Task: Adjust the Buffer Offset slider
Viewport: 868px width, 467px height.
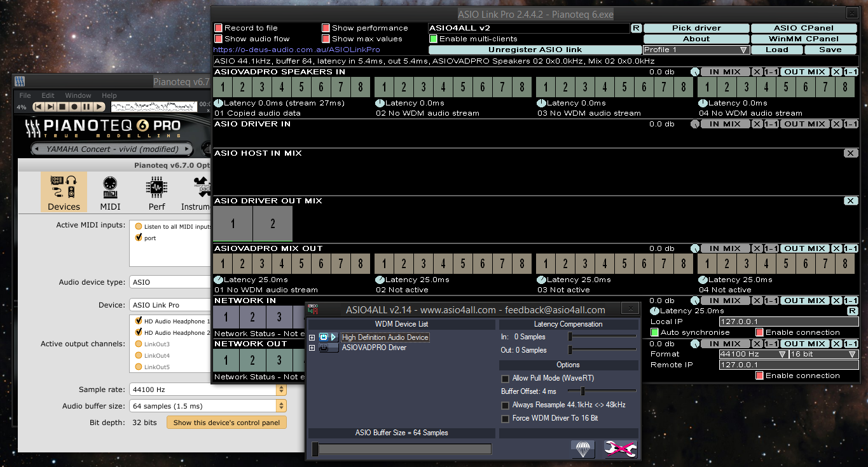Action: point(602,391)
